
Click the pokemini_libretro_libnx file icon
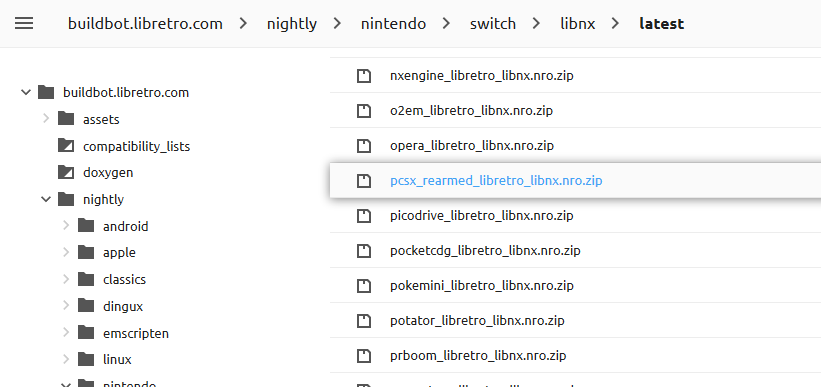(x=363, y=286)
